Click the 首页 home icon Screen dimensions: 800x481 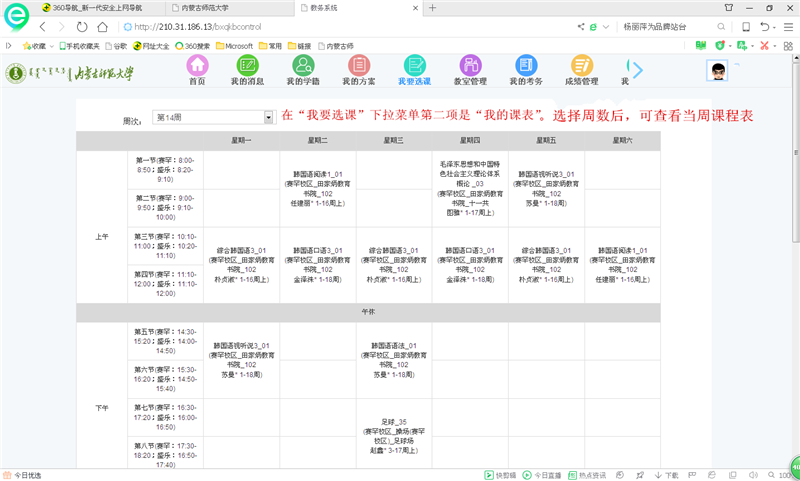[197, 69]
